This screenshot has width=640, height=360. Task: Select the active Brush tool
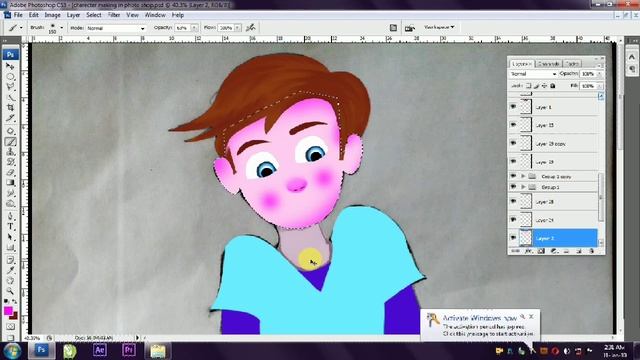point(10,141)
